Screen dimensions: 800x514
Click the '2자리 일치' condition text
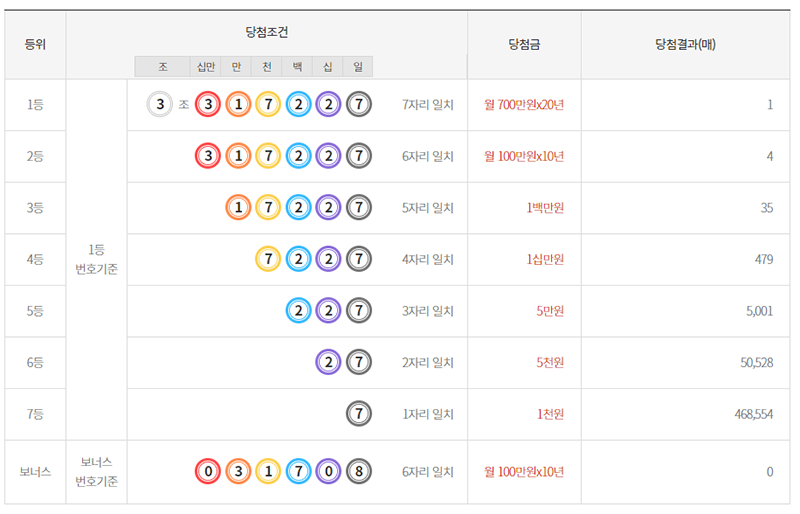[428, 362]
